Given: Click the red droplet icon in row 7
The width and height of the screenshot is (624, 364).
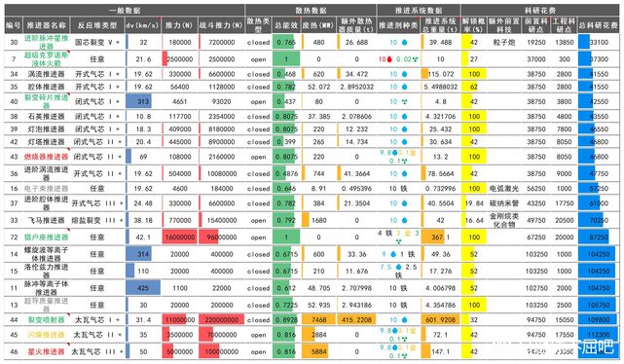Looking at the screenshot, I should pyautogui.click(x=389, y=58).
